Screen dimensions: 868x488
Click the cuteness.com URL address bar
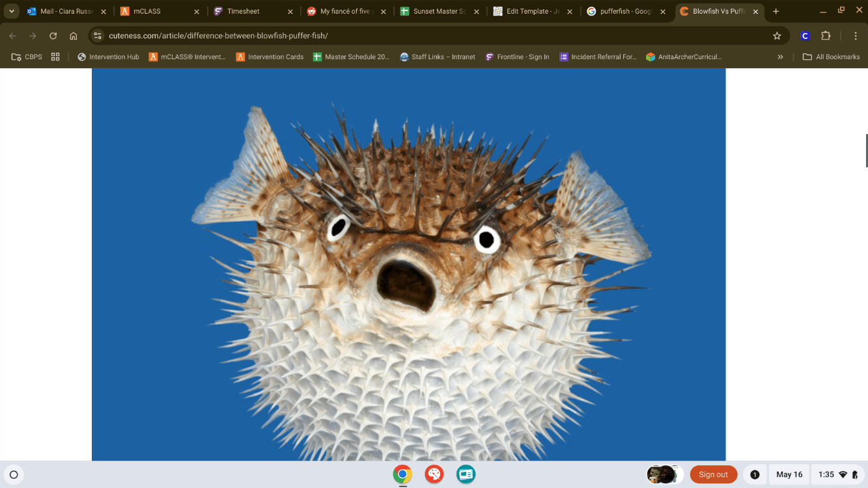point(440,36)
